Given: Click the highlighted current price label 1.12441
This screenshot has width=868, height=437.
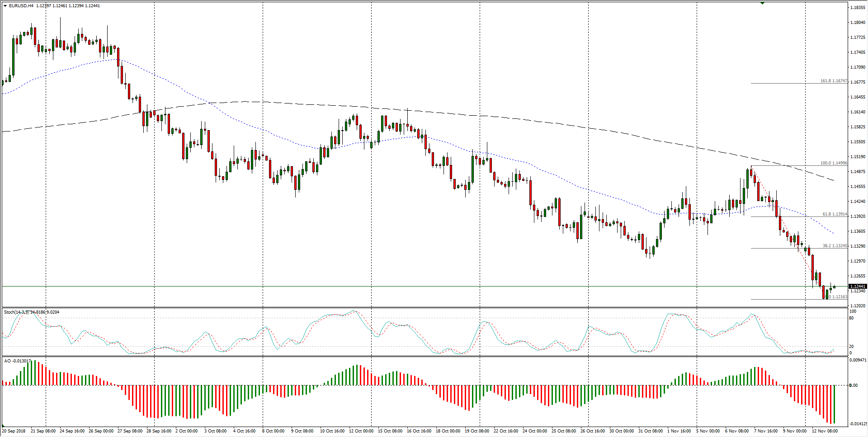Looking at the screenshot, I should (x=857, y=287).
